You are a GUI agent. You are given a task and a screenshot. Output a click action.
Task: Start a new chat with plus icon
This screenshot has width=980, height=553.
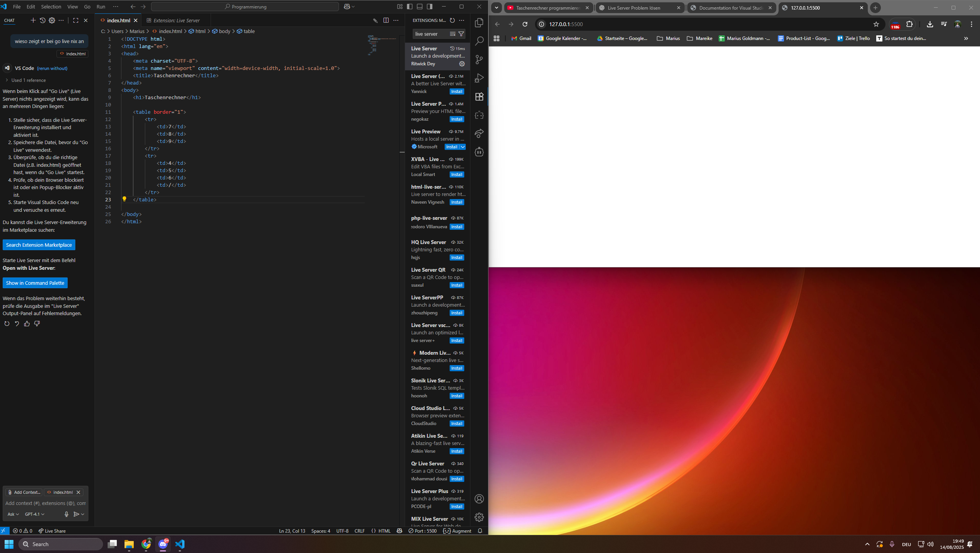pos(33,20)
